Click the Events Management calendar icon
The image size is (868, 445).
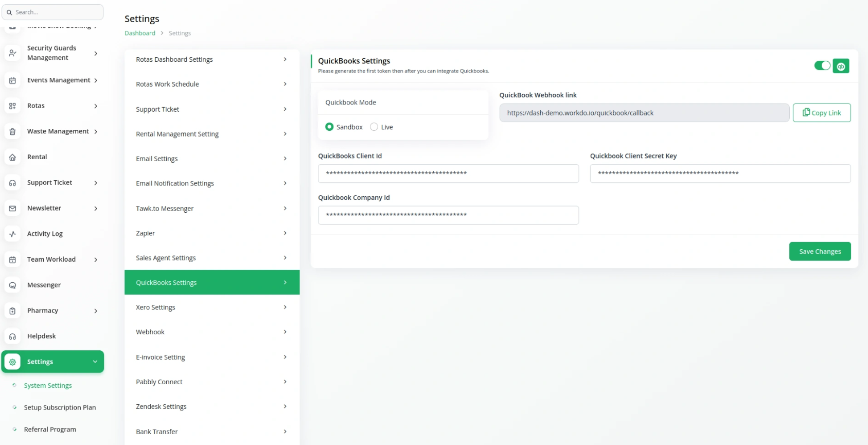point(12,80)
